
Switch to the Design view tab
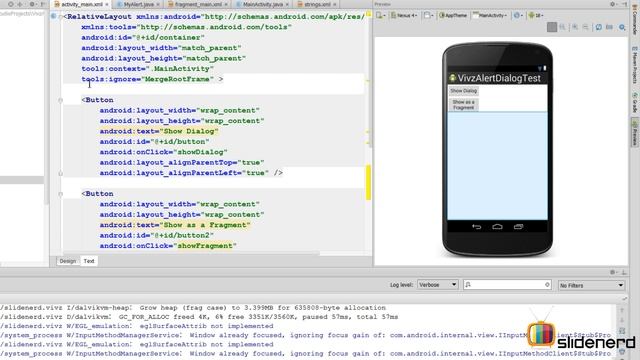click(x=67, y=261)
